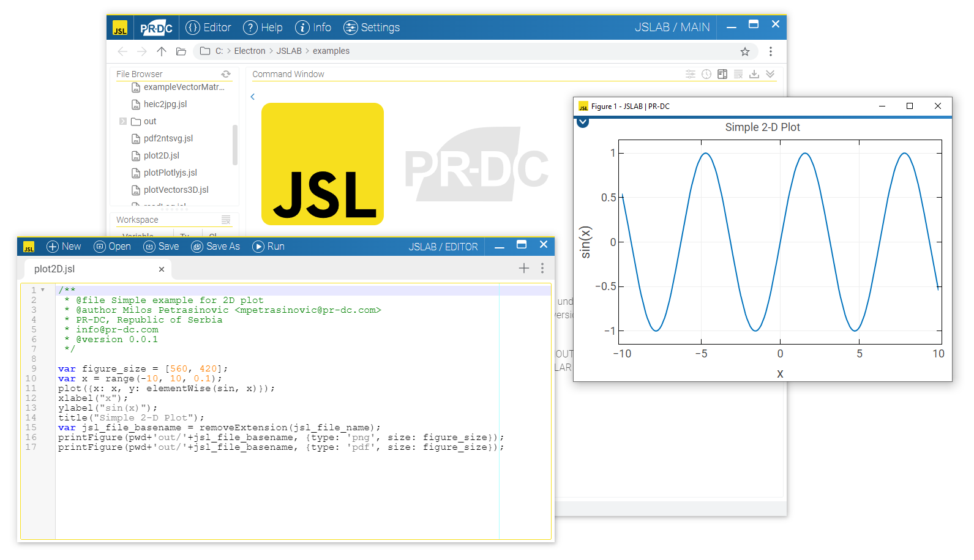Screen dimensions: 974x560
Task: Refresh the File Browser panel
Action: tap(226, 74)
